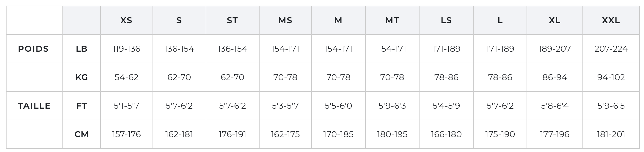Viewport: 644px width, 152px height.
Task: Select the LS size column header
Action: point(446,20)
